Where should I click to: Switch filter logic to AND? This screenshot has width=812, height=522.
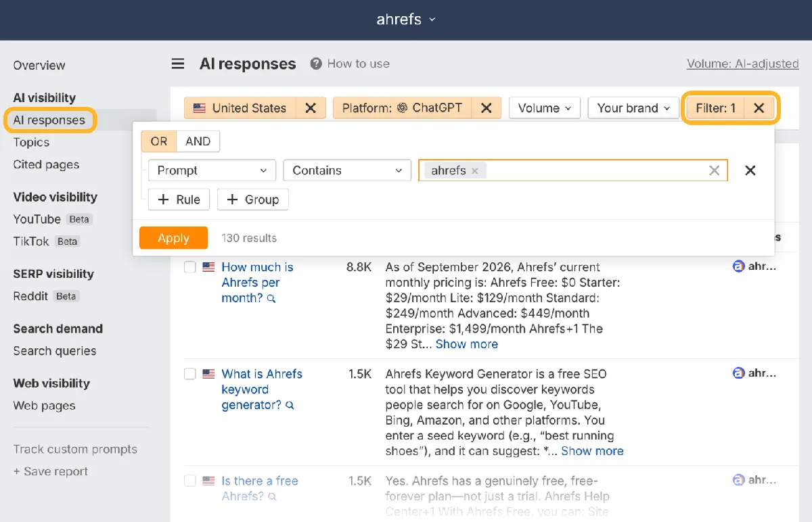point(198,141)
